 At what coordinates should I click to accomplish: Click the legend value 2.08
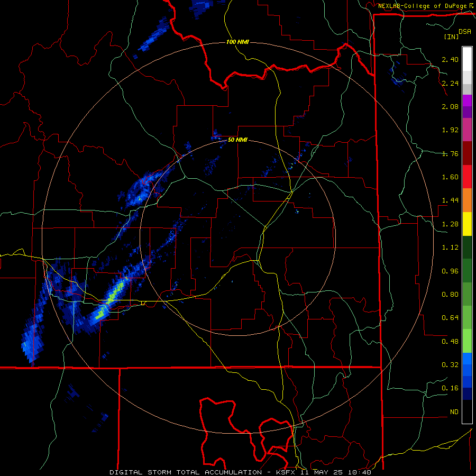[x=450, y=106]
